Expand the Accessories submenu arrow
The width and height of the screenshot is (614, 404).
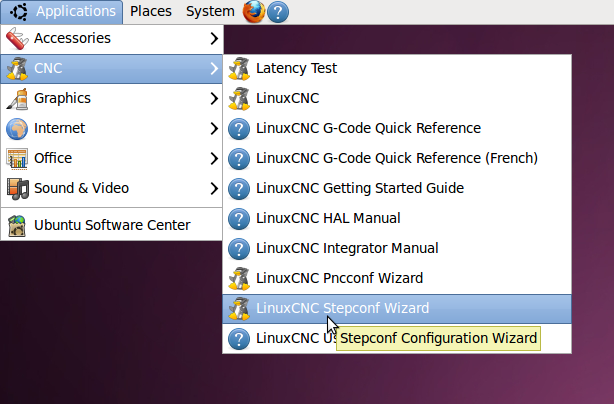pos(214,38)
